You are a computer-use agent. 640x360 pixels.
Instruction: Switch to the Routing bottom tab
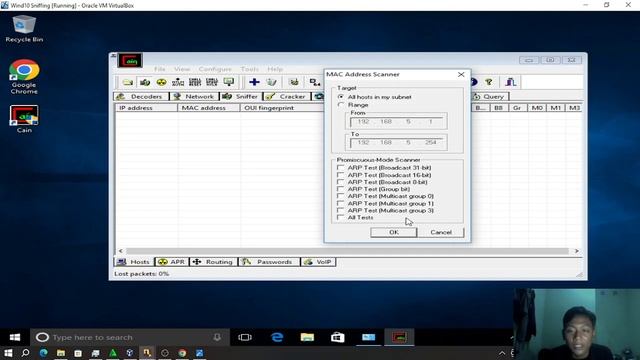pos(213,262)
